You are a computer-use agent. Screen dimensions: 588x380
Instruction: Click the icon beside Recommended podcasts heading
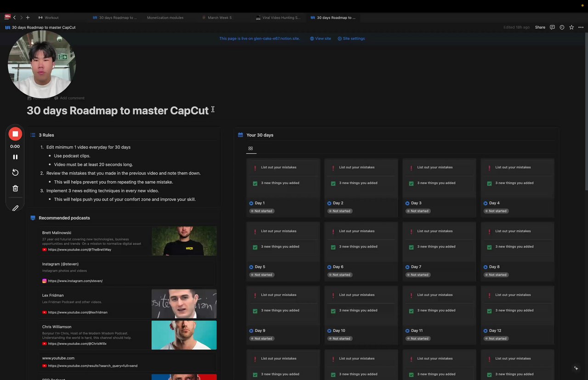coord(33,218)
